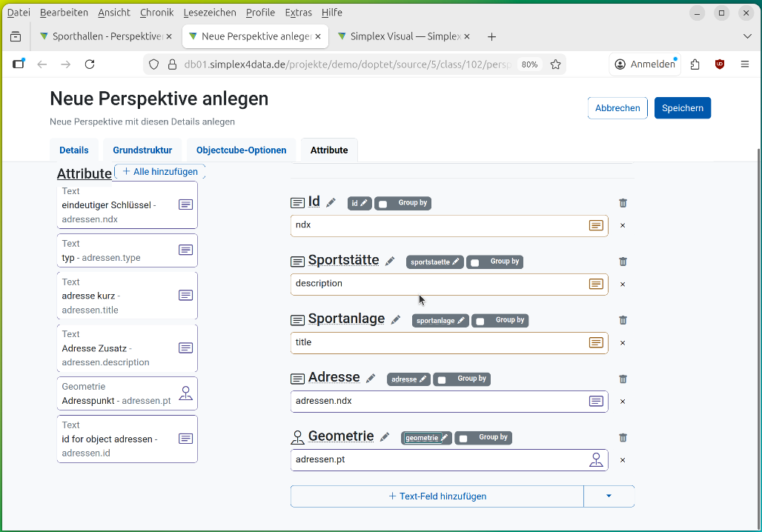Check Group by for Geometrie attribute
762x532 pixels.
click(463, 438)
